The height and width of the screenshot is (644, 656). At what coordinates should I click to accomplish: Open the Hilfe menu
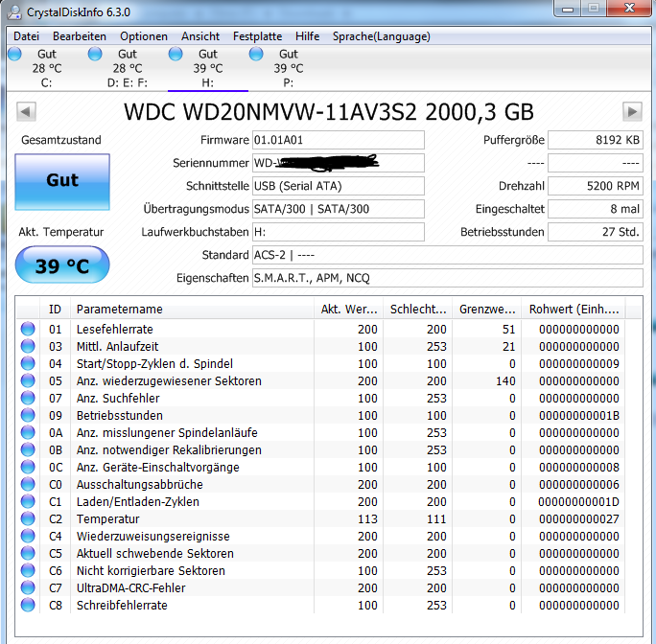coord(308,36)
